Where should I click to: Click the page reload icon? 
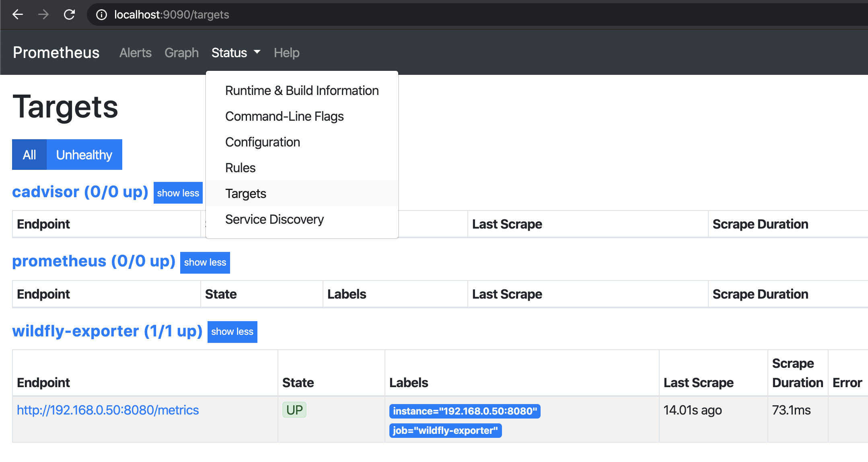pos(70,15)
